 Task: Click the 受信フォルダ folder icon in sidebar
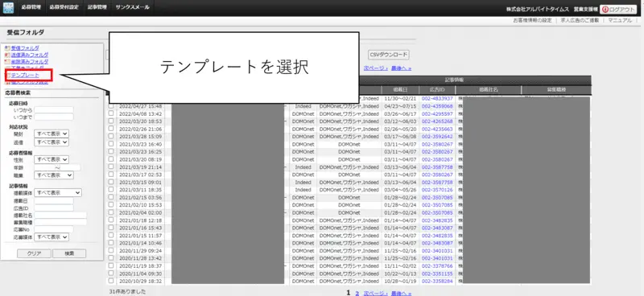(x=7, y=48)
